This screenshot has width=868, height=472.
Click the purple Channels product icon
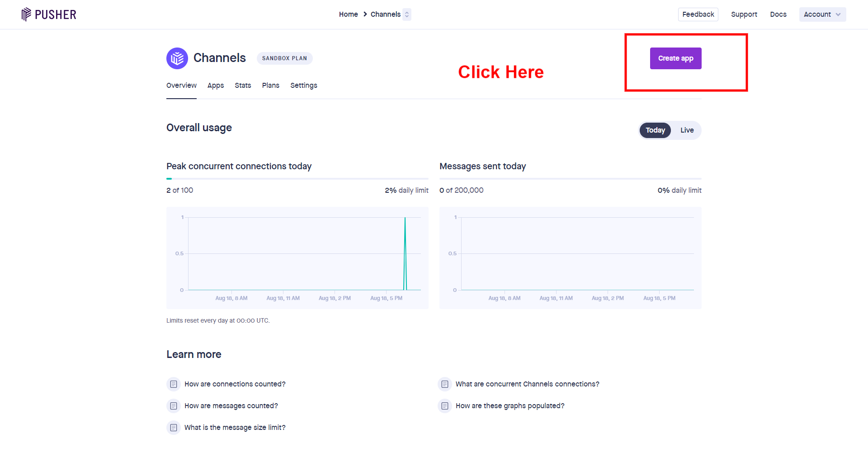177,58
